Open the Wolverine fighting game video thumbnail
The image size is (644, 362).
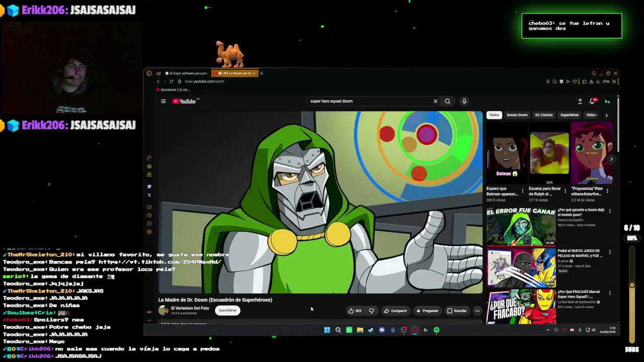(521, 267)
